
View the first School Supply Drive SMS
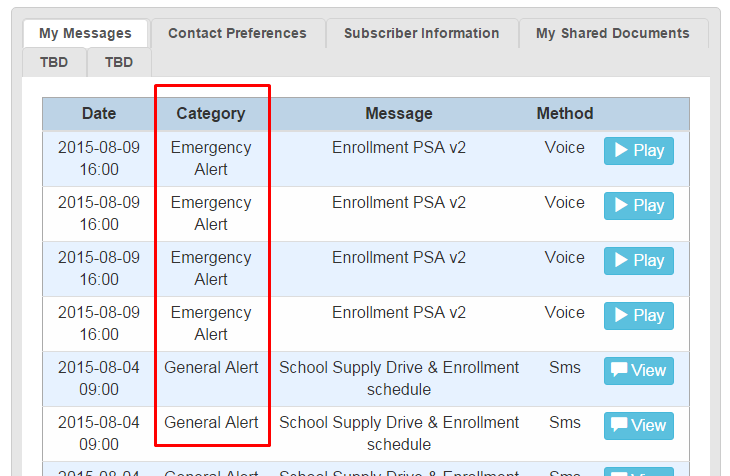(x=638, y=371)
